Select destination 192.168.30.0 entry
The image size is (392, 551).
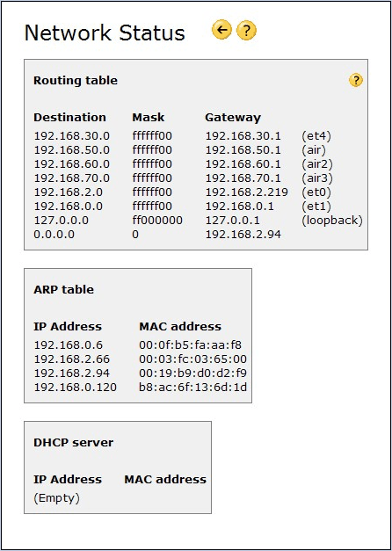72,136
